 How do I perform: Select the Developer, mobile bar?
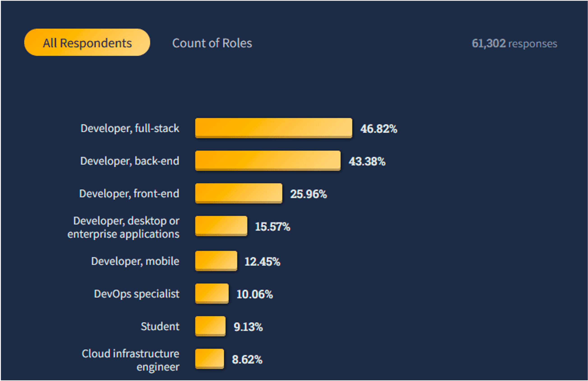(216, 261)
